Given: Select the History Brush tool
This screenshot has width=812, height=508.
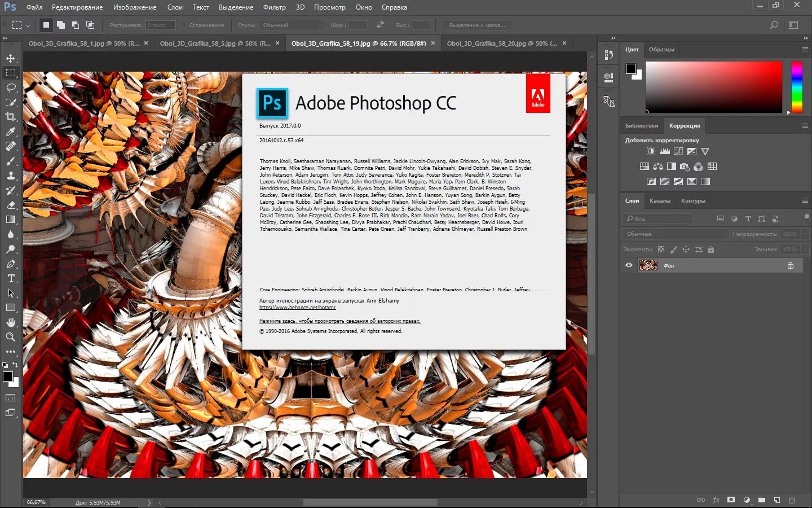Looking at the screenshot, I should coord(11,190).
